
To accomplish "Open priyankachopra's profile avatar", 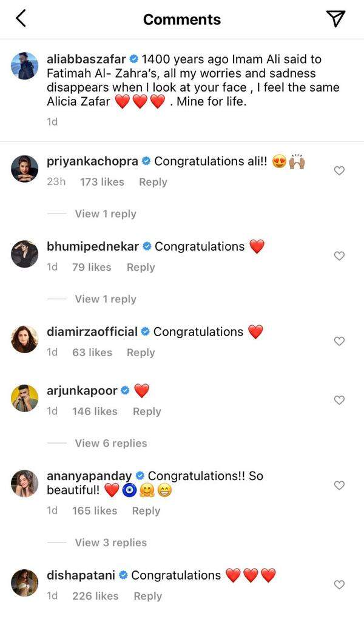I will pos(25,168).
